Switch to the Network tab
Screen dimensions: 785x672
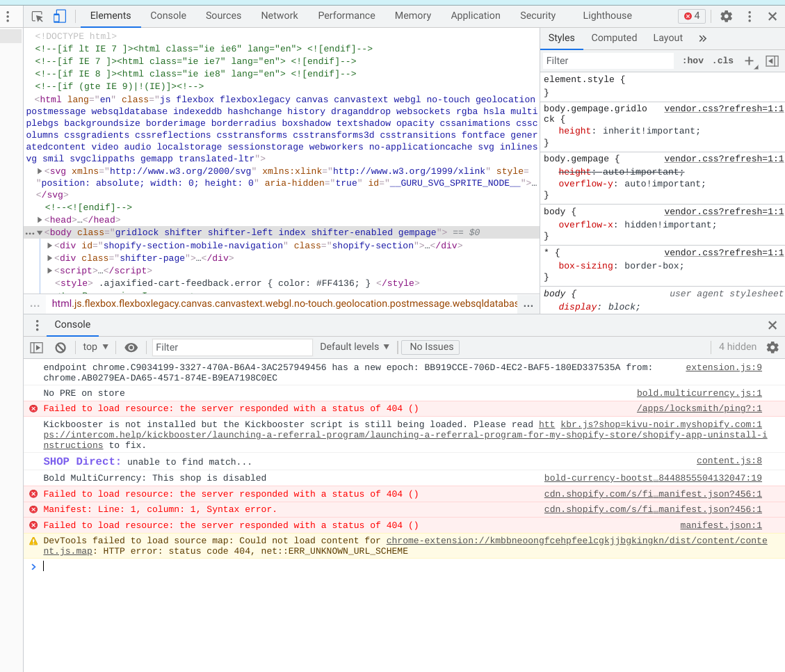pyautogui.click(x=278, y=15)
